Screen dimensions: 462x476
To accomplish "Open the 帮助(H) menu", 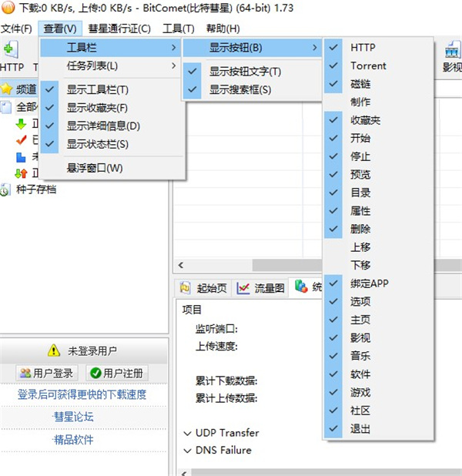I will coord(223,28).
